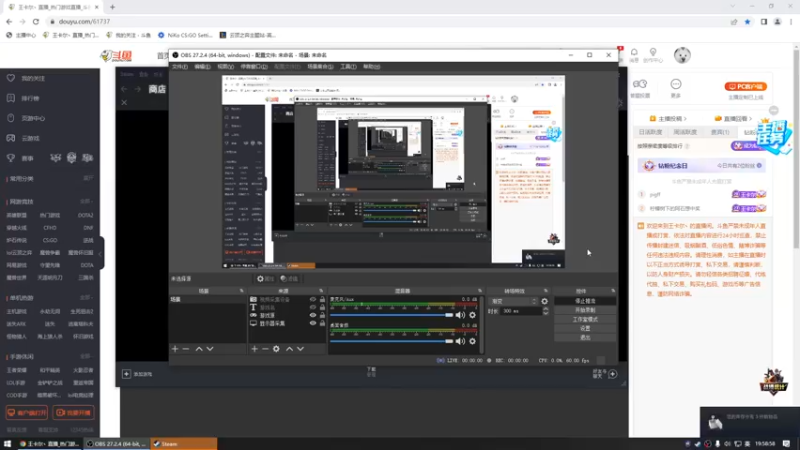Add a game with the plus icon in the Steam window

126,374
